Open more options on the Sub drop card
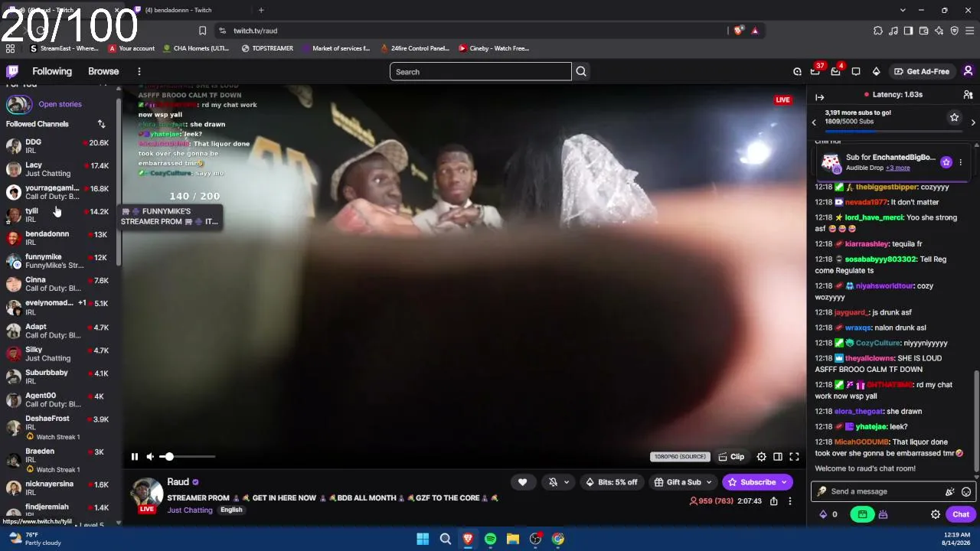The image size is (980, 551). point(960,162)
